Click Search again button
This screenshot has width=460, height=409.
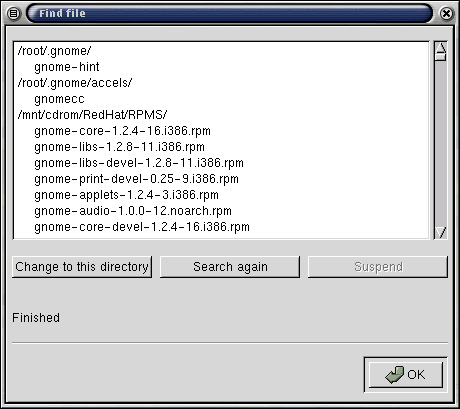click(x=230, y=267)
